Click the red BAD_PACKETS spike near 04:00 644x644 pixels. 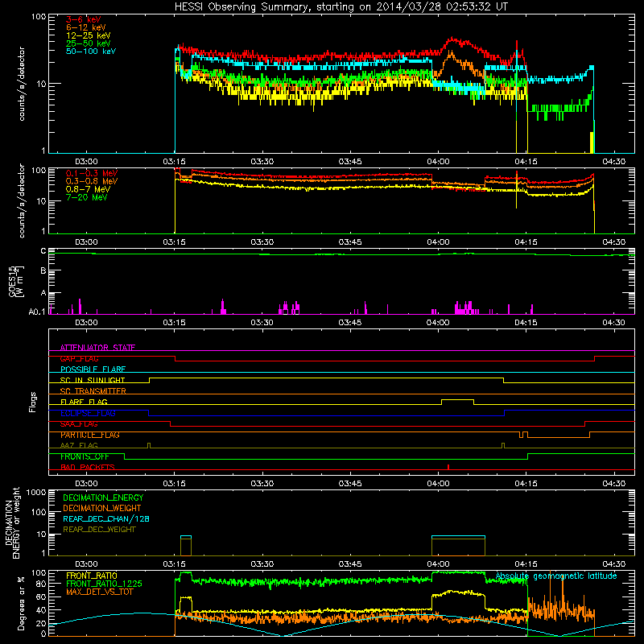click(448, 467)
